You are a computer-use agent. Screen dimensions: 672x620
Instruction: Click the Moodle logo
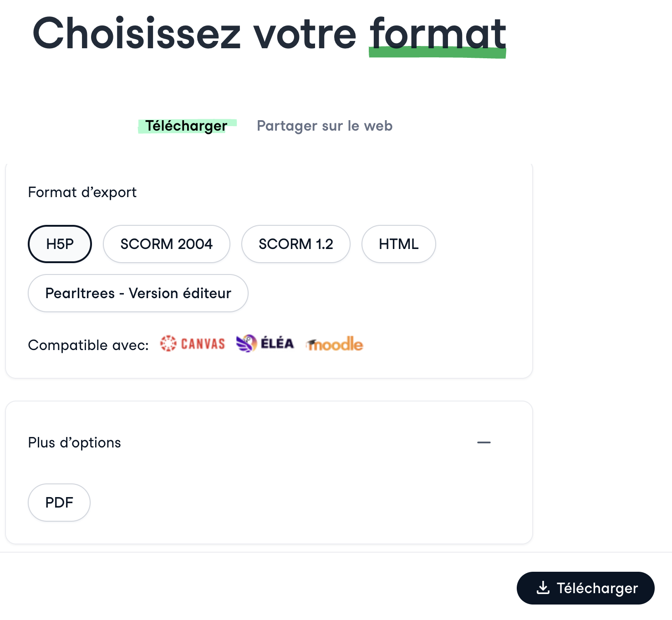[x=335, y=345]
